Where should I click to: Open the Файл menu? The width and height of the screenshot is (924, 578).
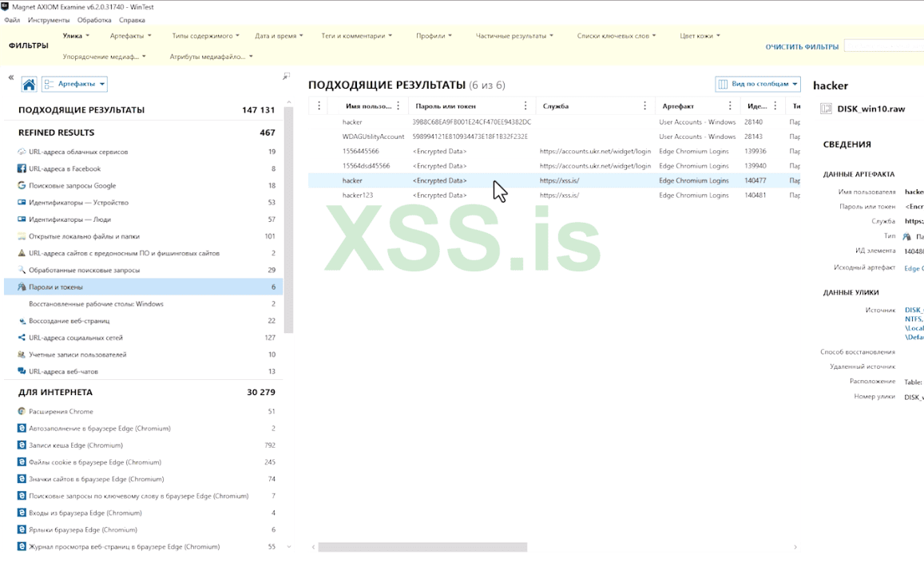tap(12, 20)
